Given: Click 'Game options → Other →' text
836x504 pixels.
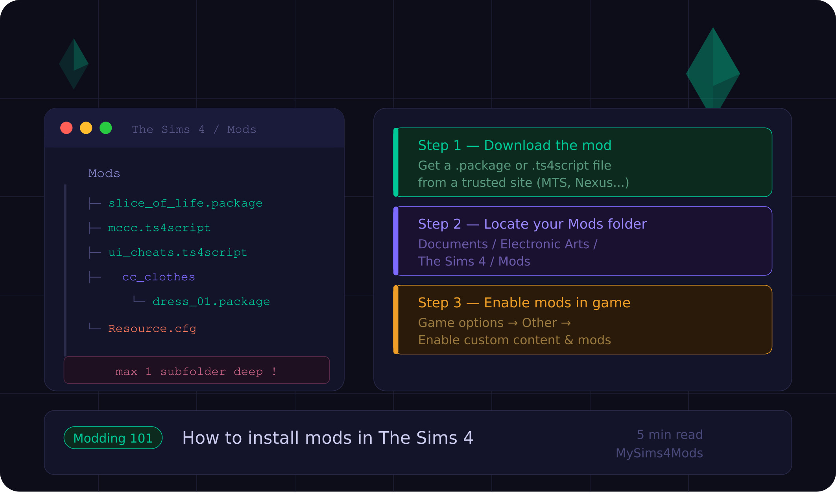Looking at the screenshot, I should tap(495, 323).
